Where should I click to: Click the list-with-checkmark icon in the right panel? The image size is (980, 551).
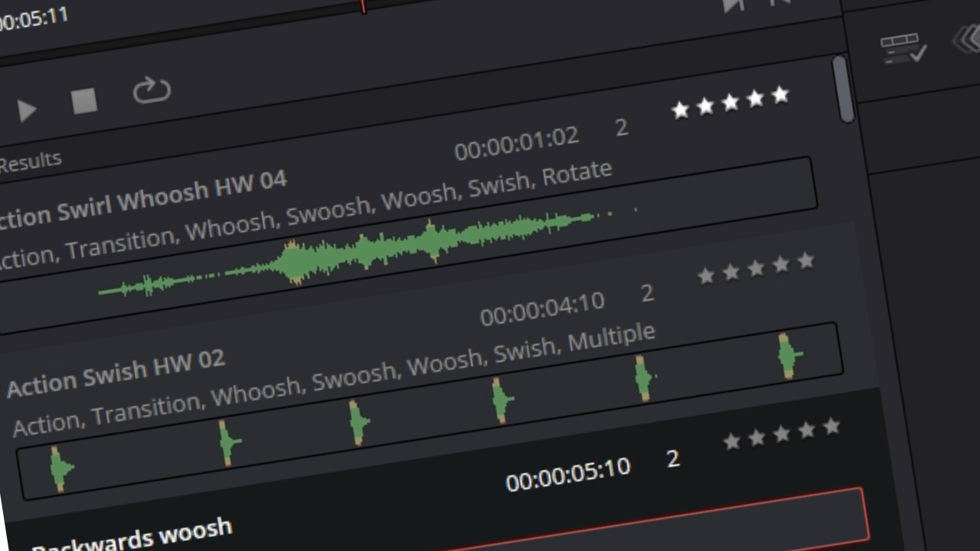[904, 49]
